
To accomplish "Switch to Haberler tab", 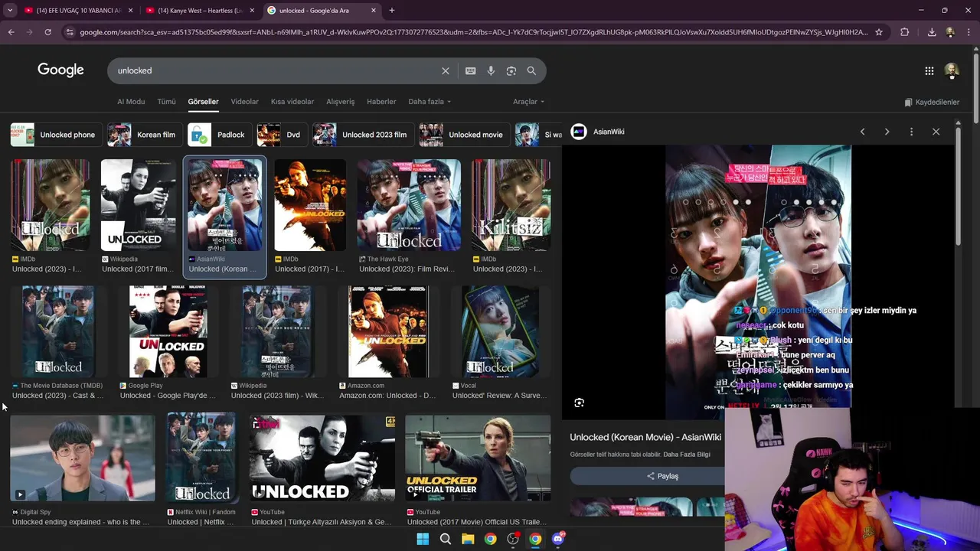I will 381,102.
